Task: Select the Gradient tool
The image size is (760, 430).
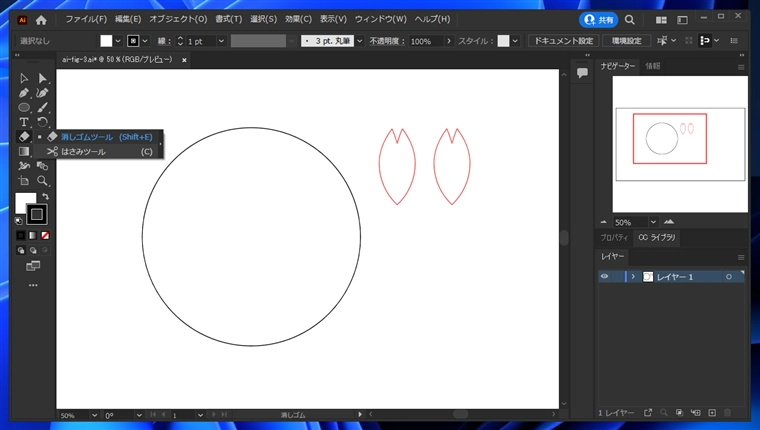Action: (x=24, y=152)
